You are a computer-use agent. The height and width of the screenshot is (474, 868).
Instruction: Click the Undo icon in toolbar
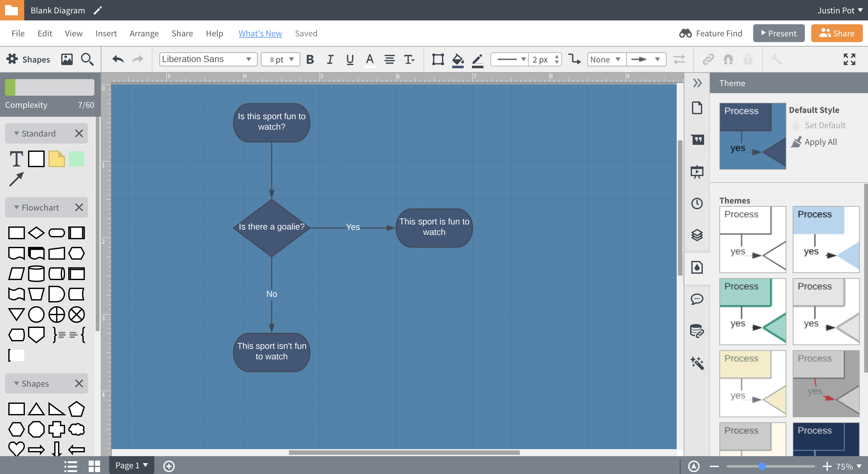(x=118, y=60)
